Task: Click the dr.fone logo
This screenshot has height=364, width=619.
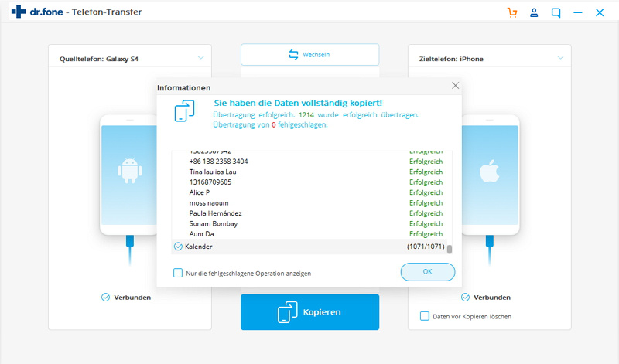Action: click(x=37, y=12)
